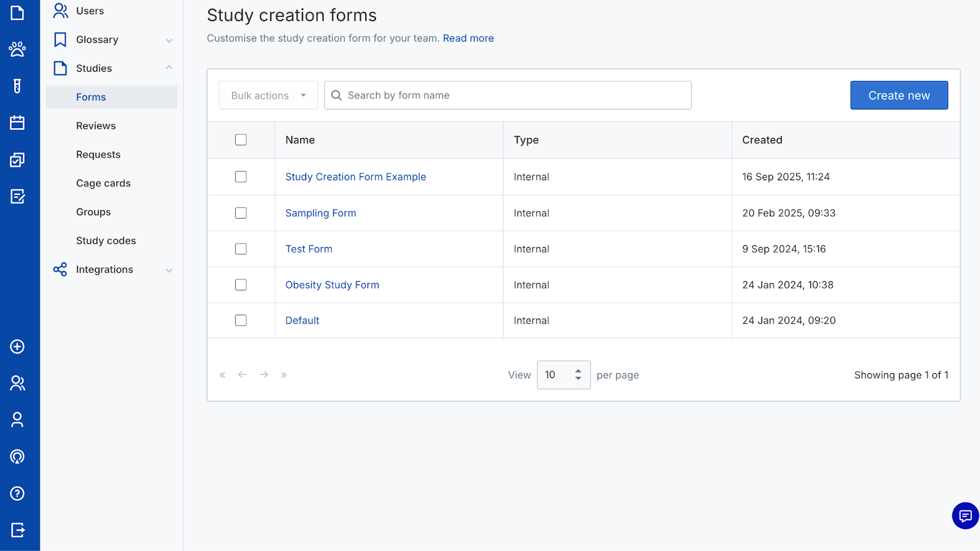This screenshot has height=551, width=980.
Task: Expand the Glossary menu section
Action: pyautogui.click(x=168, y=40)
